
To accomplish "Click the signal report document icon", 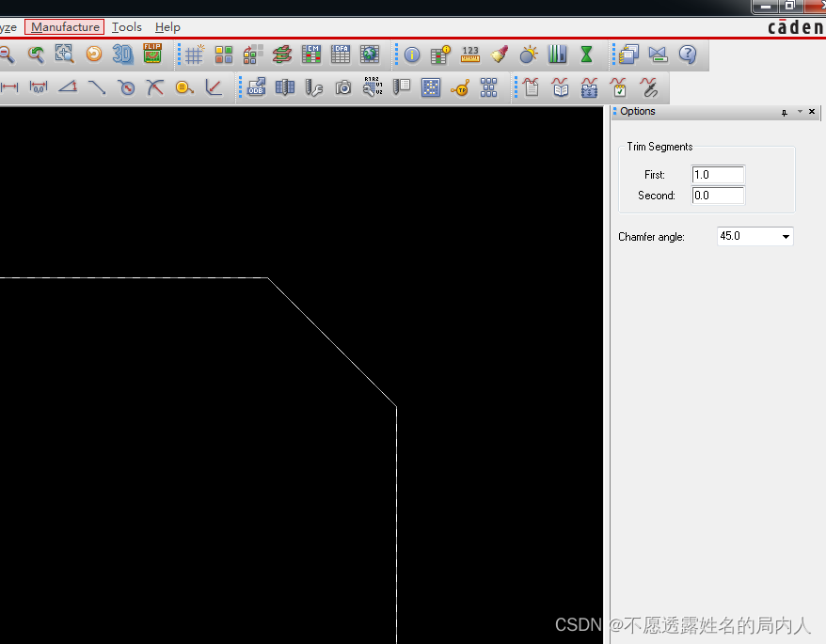I will tap(532, 87).
